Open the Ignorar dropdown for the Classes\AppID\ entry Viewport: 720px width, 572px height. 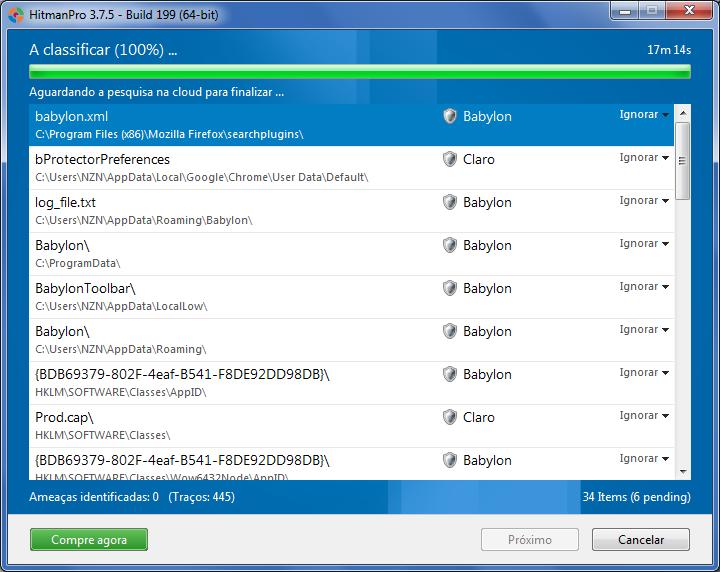644,373
